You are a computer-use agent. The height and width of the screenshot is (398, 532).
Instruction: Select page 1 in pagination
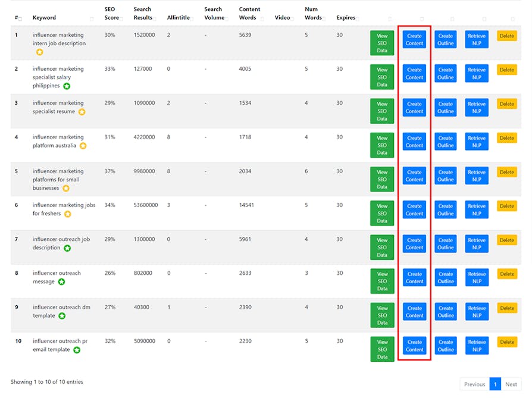click(x=495, y=384)
